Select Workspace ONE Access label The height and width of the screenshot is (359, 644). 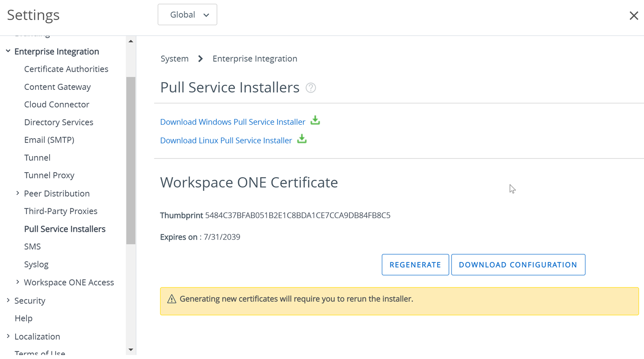click(69, 282)
